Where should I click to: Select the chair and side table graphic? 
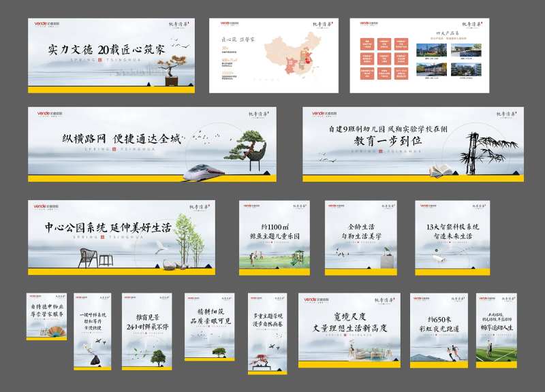[x=95, y=258]
